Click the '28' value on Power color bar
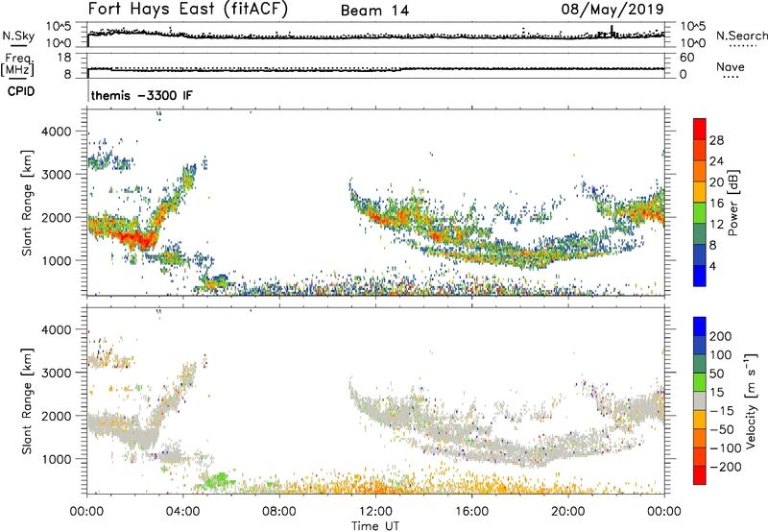 (x=716, y=140)
